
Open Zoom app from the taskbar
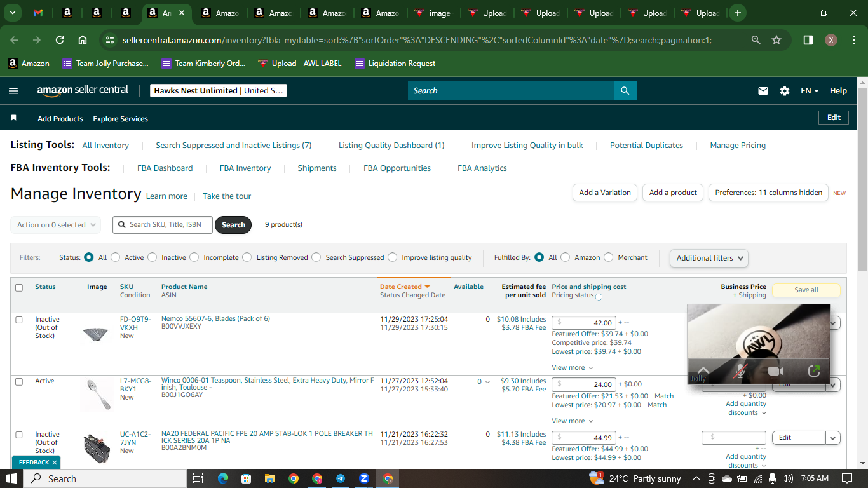coord(364,478)
